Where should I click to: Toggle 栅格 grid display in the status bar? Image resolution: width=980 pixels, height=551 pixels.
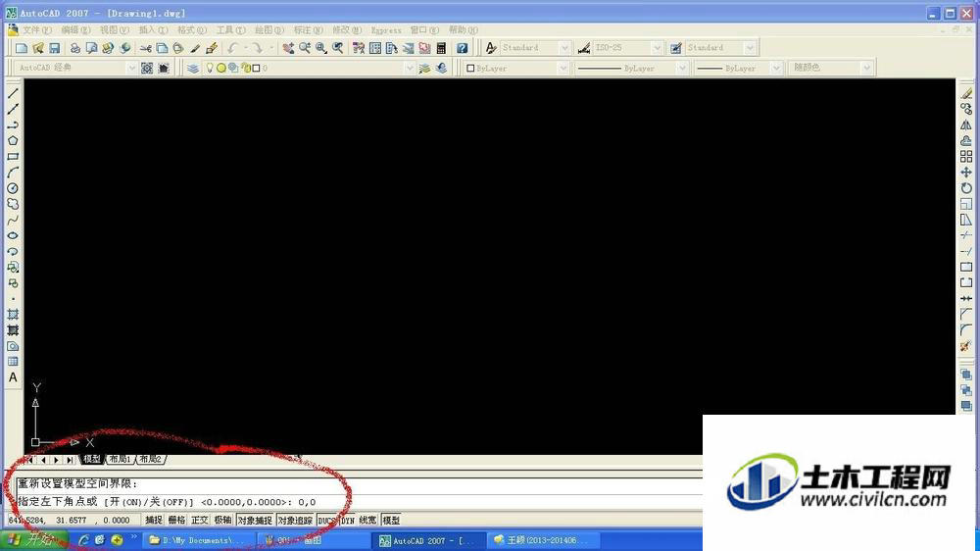point(176,520)
